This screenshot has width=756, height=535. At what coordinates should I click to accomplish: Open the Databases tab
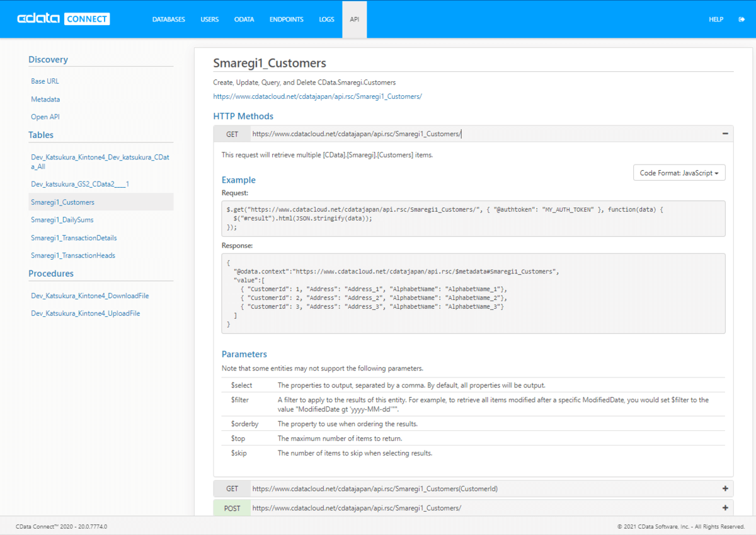point(168,20)
